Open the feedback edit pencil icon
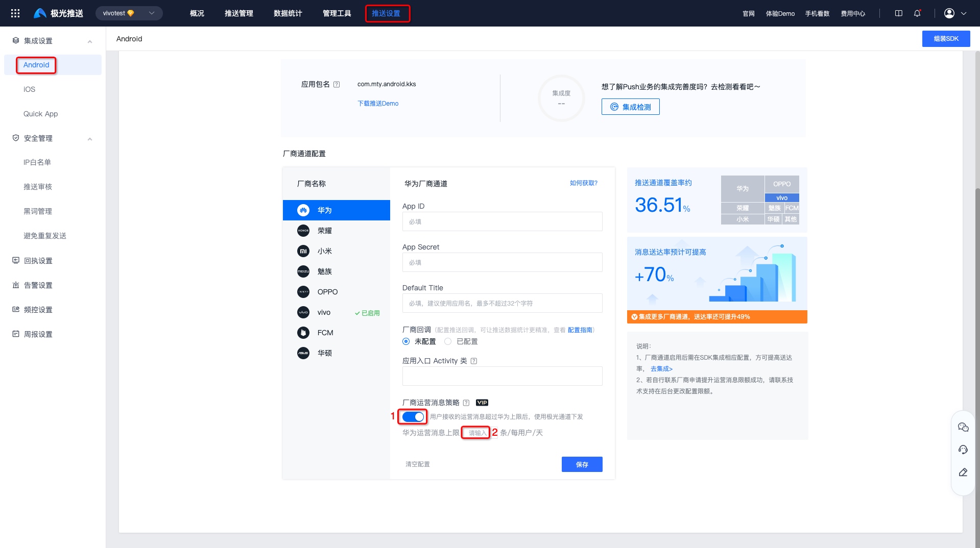980x548 pixels. point(963,472)
